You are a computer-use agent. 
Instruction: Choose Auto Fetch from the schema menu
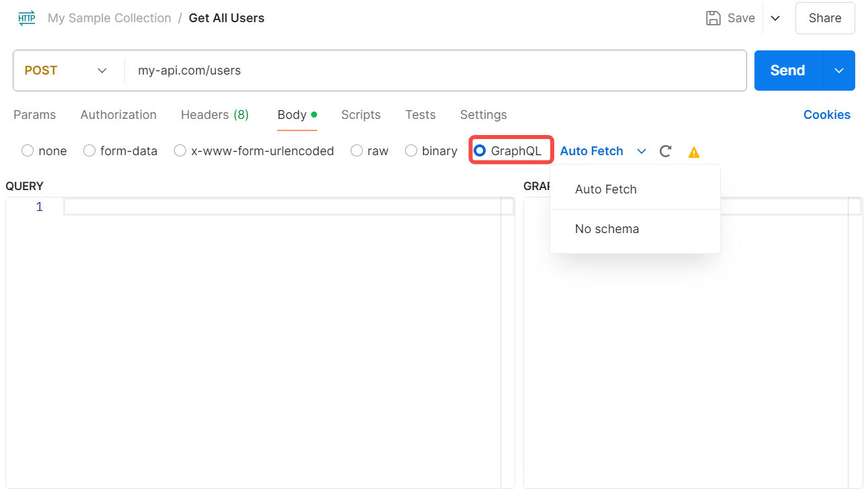click(x=635, y=189)
